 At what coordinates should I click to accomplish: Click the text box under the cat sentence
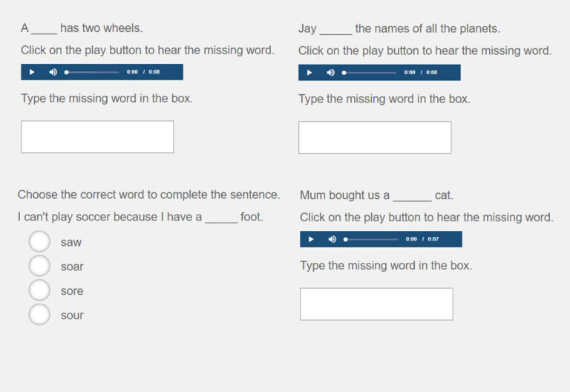click(376, 304)
